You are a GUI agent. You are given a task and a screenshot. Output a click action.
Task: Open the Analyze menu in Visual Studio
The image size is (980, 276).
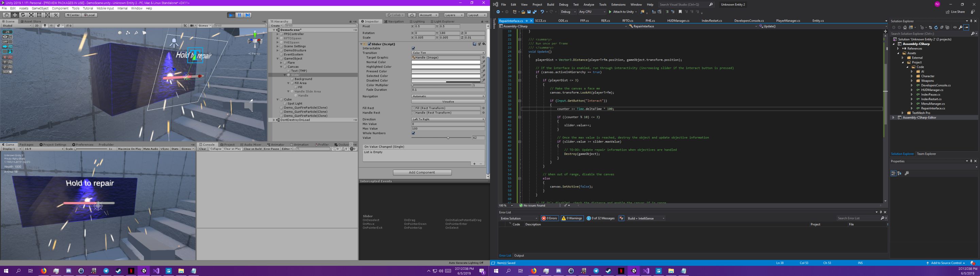pyautogui.click(x=589, y=4)
